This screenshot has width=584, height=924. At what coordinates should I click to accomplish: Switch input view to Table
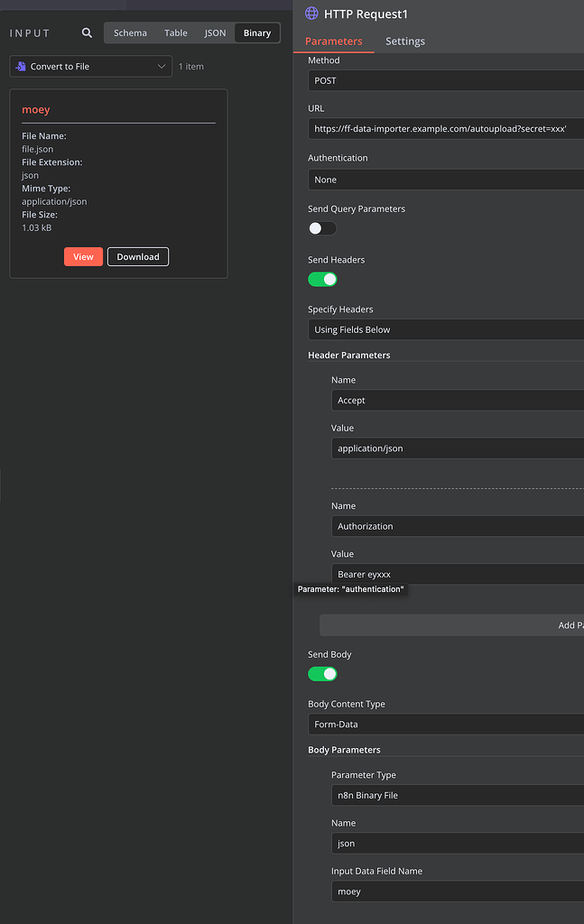176,33
